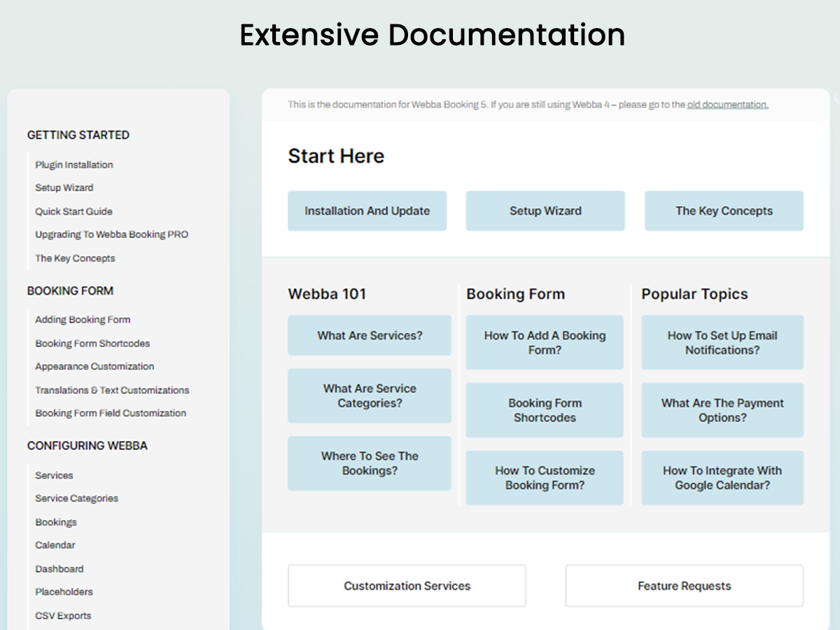Open the Booking Form Shortcodes card
840x630 pixels.
coord(545,410)
